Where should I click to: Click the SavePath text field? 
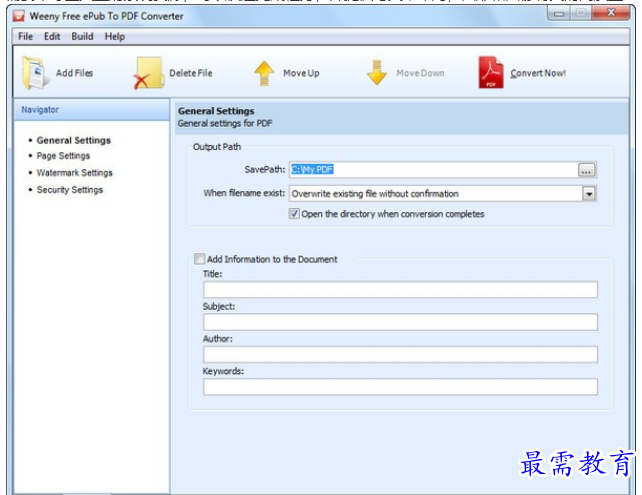tap(433, 170)
